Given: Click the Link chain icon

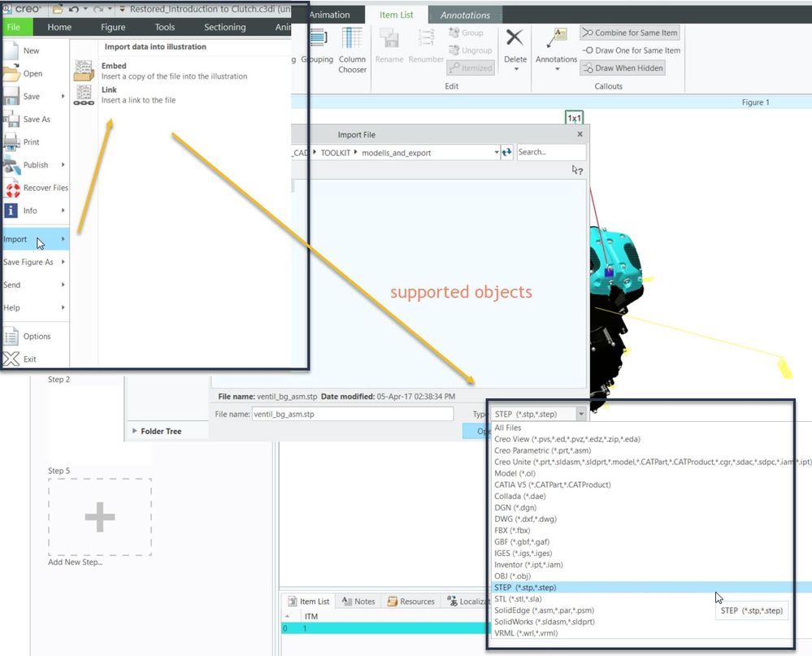Looking at the screenshot, I should pyautogui.click(x=84, y=95).
